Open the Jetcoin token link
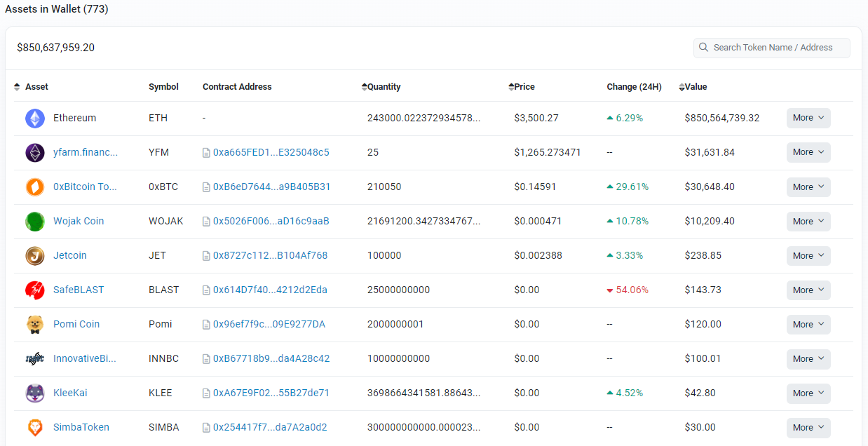The image size is (868, 446). pos(70,255)
